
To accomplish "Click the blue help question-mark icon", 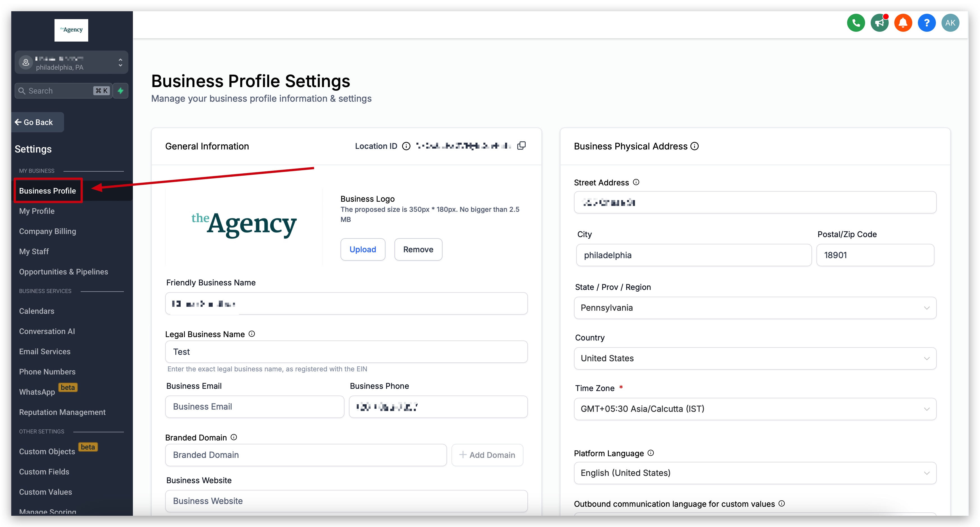I will [x=926, y=23].
